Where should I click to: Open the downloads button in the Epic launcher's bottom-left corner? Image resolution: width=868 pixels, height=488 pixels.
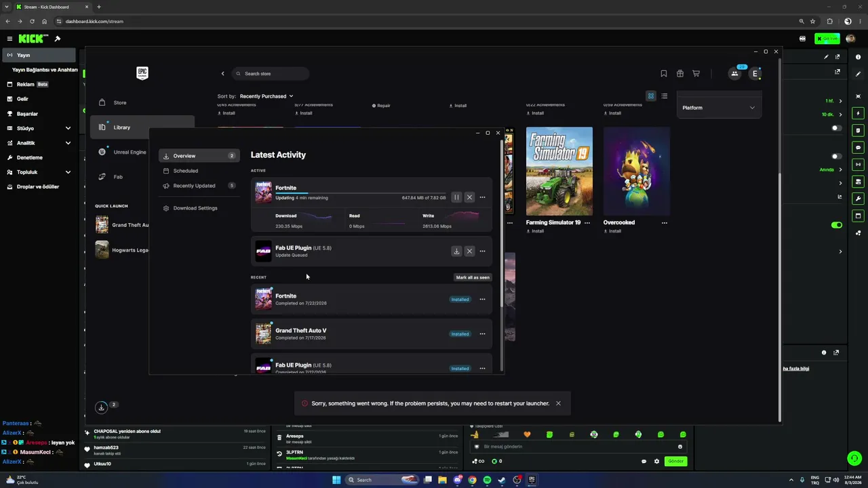pos(101,407)
